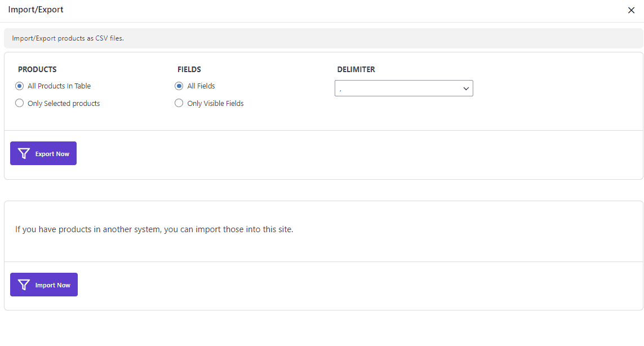Click the Export Now button

(43, 153)
